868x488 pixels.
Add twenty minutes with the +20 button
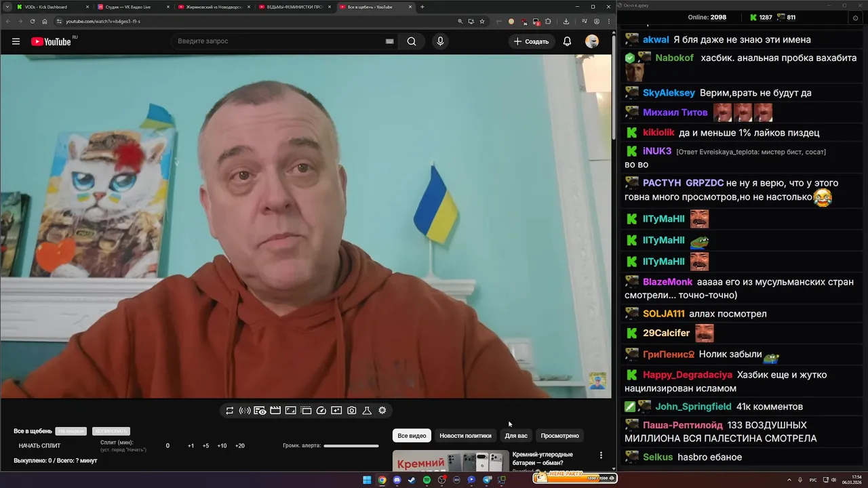239,446
